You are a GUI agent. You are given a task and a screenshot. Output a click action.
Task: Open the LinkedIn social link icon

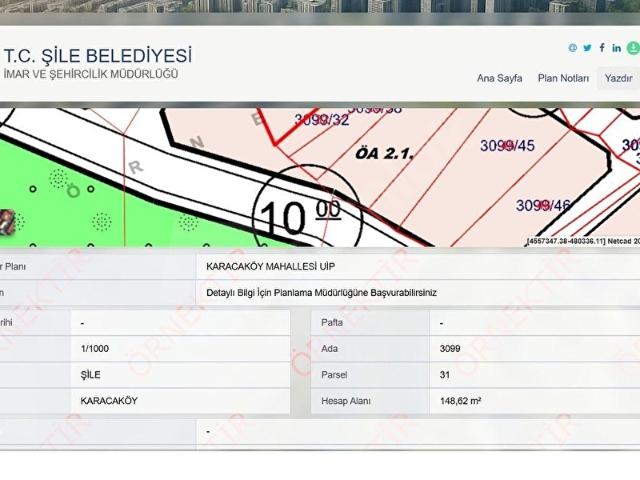click(x=616, y=48)
